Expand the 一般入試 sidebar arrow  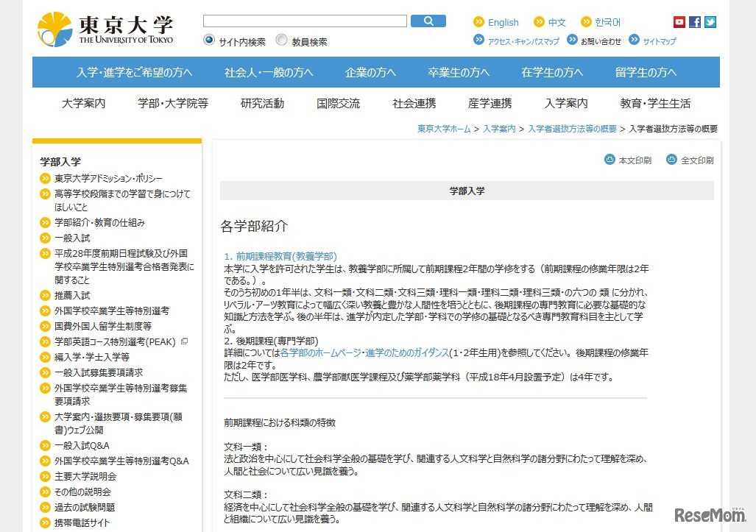coord(46,238)
